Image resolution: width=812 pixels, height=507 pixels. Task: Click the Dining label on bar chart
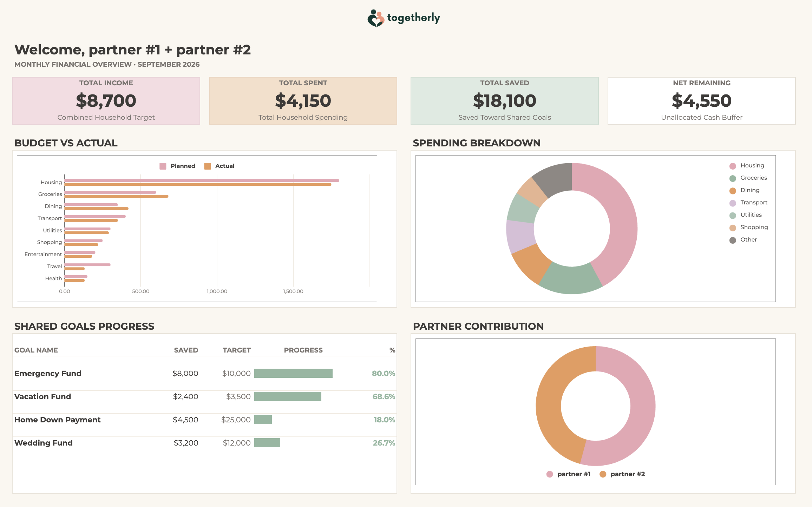click(53, 206)
